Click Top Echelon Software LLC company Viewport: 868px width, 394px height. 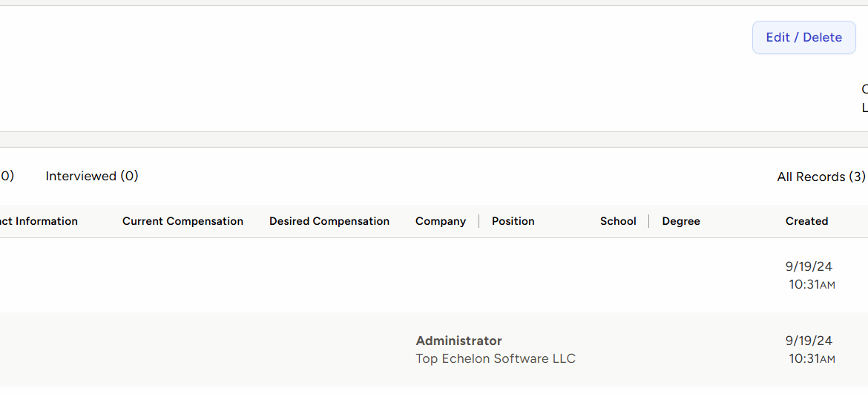(x=496, y=358)
